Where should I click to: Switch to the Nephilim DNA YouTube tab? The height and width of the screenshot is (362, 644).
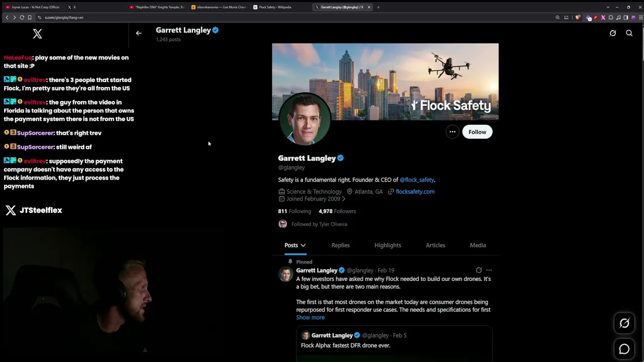click(x=156, y=7)
